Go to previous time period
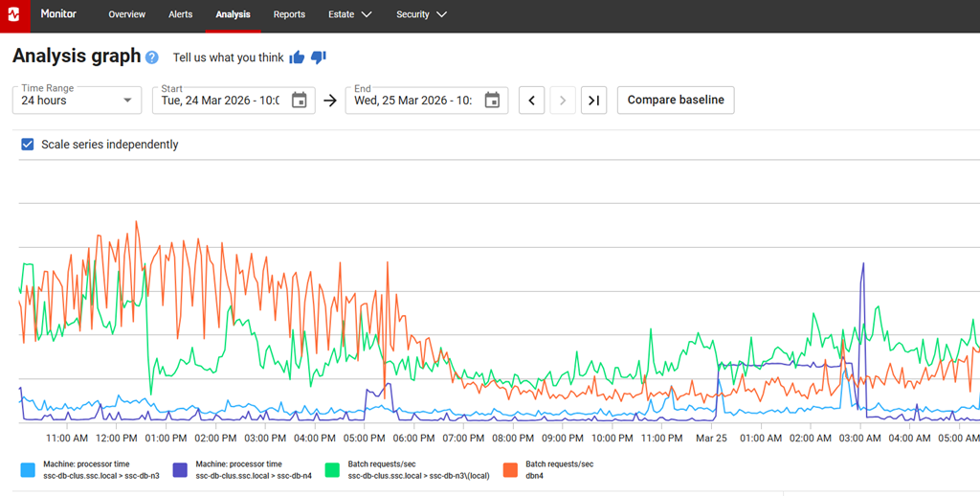 pyautogui.click(x=532, y=101)
